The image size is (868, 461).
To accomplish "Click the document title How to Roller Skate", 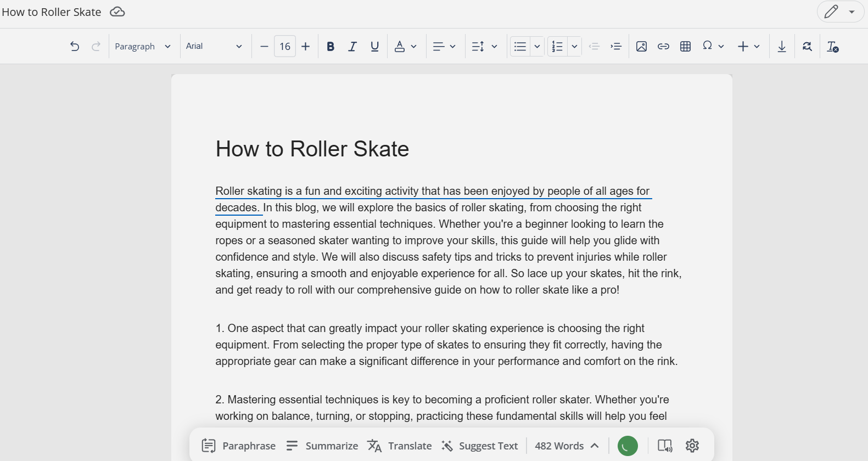I will coord(52,12).
